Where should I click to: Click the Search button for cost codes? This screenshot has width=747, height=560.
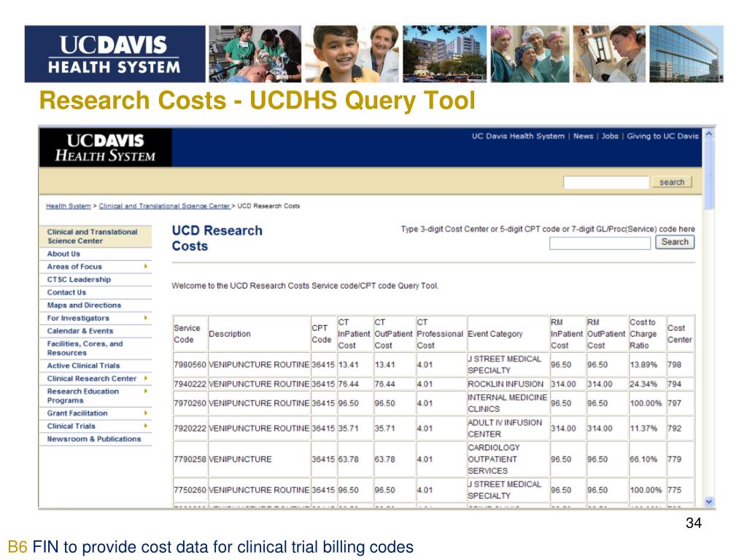click(x=675, y=242)
